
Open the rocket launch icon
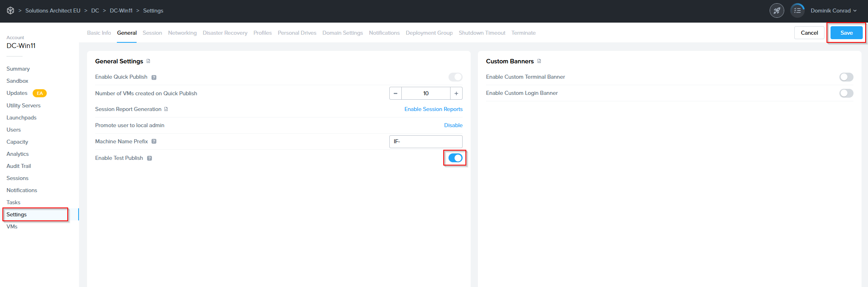[x=777, y=10]
